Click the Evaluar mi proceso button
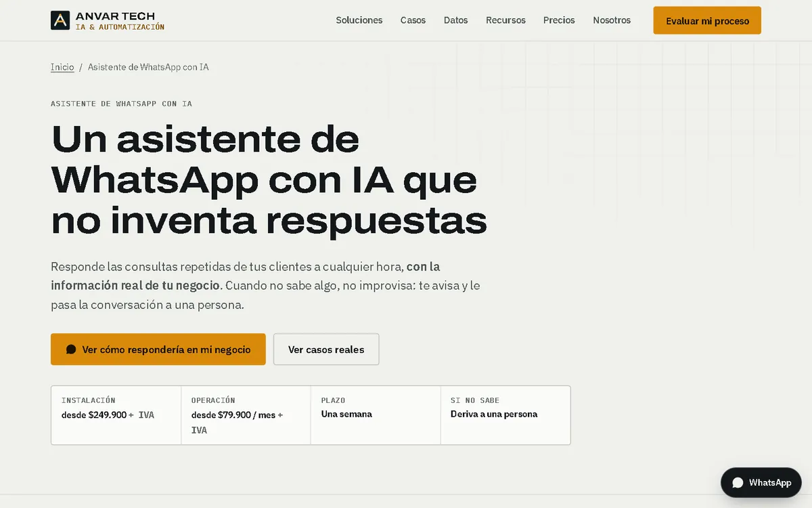This screenshot has height=508, width=812. click(707, 20)
